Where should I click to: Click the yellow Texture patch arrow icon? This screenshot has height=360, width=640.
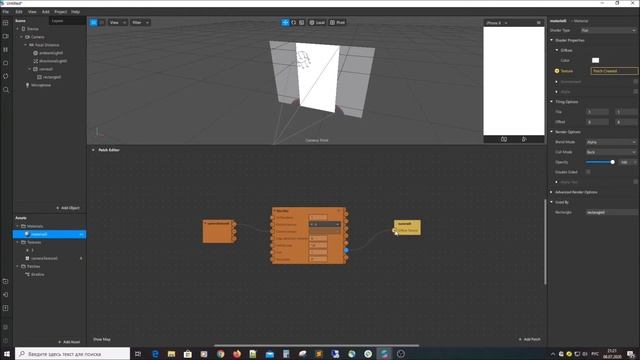pos(557,71)
